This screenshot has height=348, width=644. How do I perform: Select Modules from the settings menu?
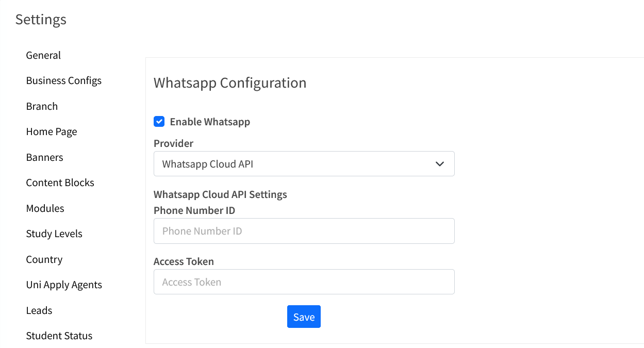point(45,208)
